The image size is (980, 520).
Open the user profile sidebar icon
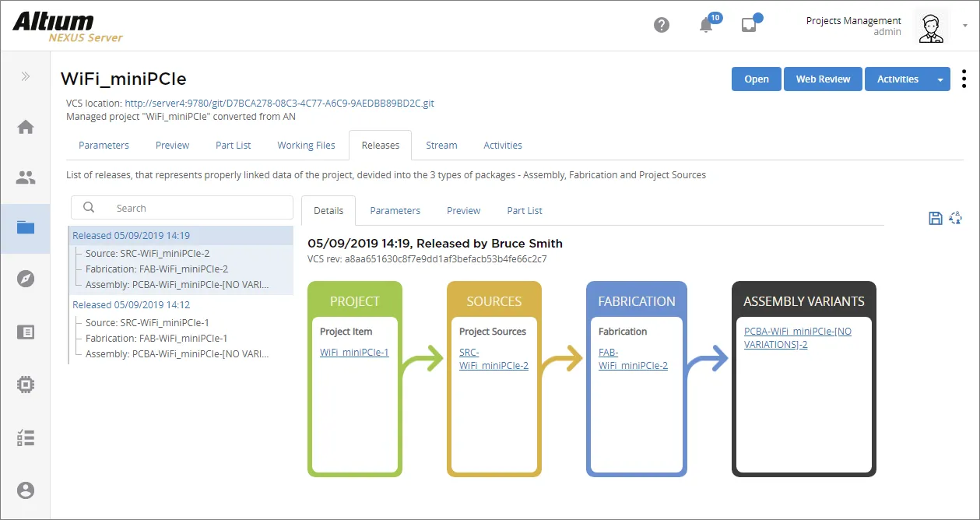[x=26, y=490]
